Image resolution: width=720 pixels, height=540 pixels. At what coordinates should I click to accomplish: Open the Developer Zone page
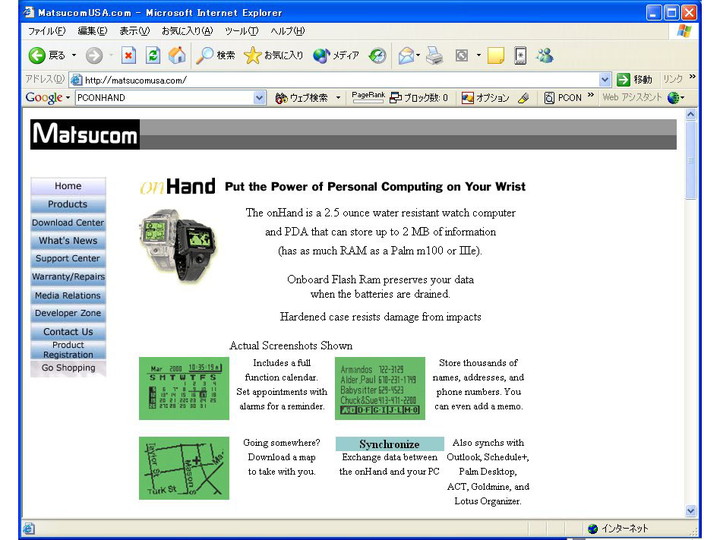[x=68, y=313]
